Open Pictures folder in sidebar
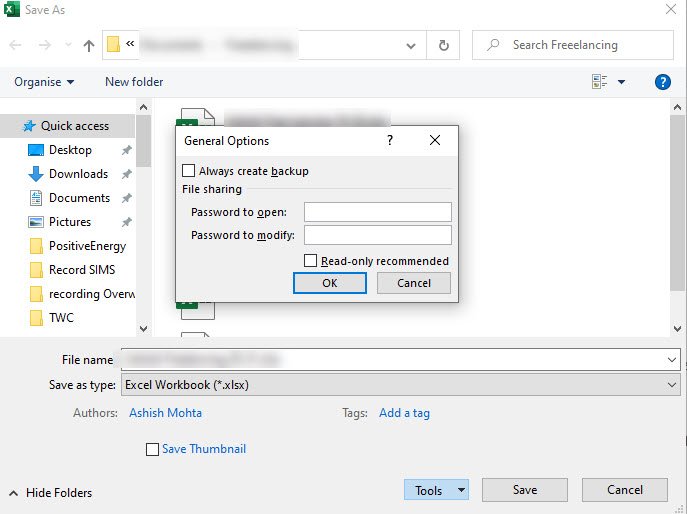Viewport: 687px width, 514px height. click(70, 222)
